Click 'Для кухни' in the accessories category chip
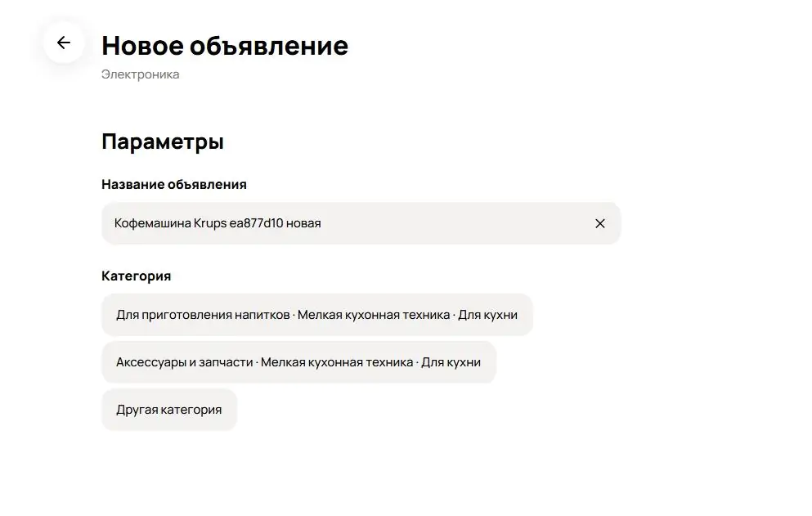The width and height of the screenshot is (812, 516). [x=451, y=362]
